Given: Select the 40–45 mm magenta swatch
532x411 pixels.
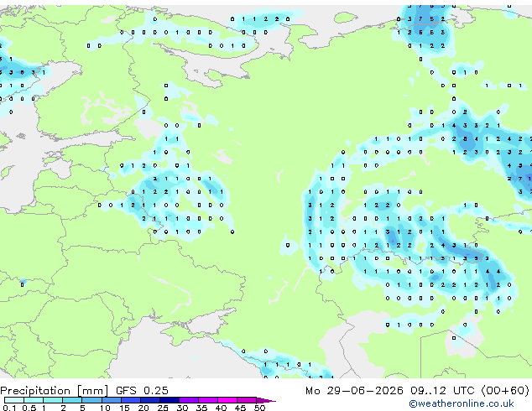Looking at the screenshot, I should [227, 400].
